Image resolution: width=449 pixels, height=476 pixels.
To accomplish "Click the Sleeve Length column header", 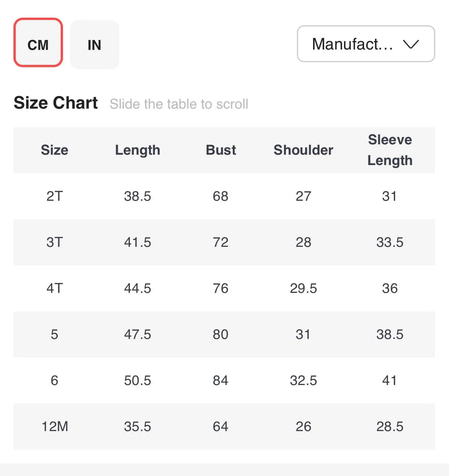I will (x=390, y=150).
